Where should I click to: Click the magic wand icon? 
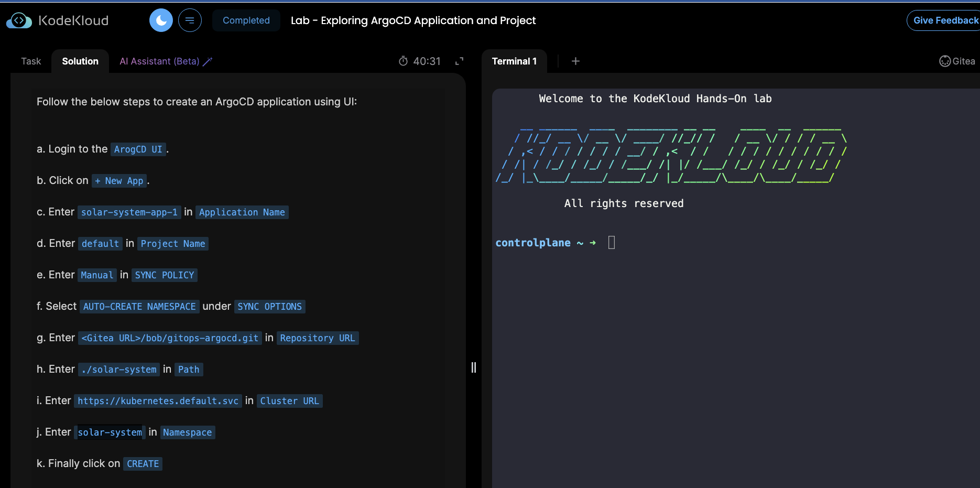tap(208, 61)
